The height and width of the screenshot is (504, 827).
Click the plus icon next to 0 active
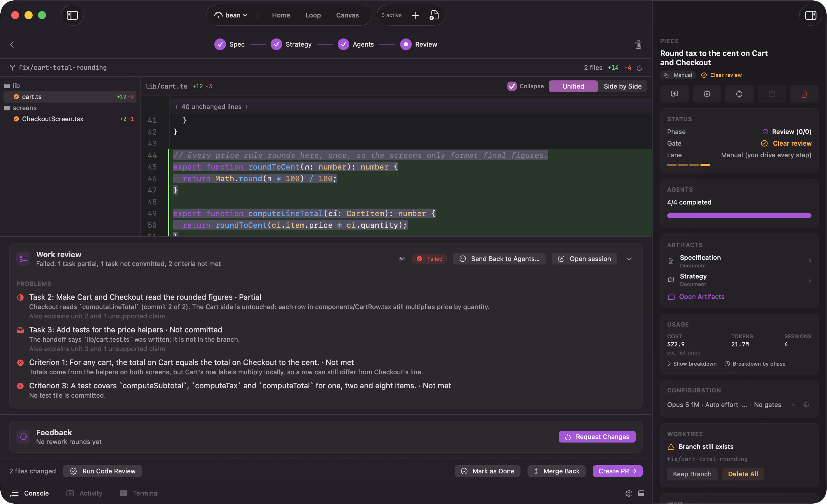pyautogui.click(x=415, y=15)
